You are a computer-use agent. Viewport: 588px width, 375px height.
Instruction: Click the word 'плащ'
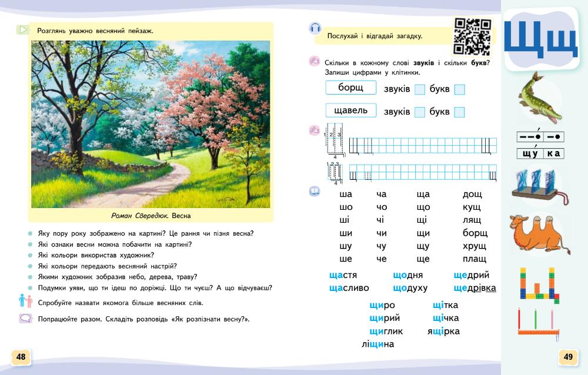pos(475,259)
